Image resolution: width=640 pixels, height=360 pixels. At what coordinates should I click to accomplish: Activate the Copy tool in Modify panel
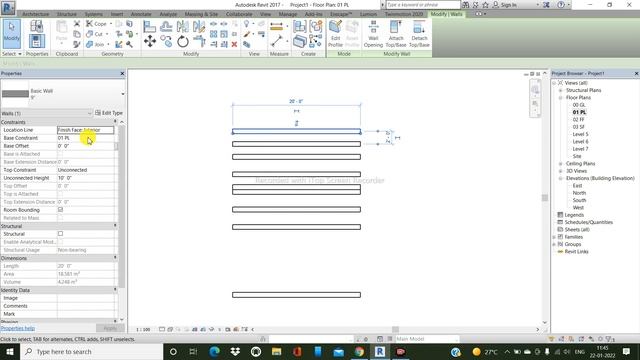[x=166, y=41]
